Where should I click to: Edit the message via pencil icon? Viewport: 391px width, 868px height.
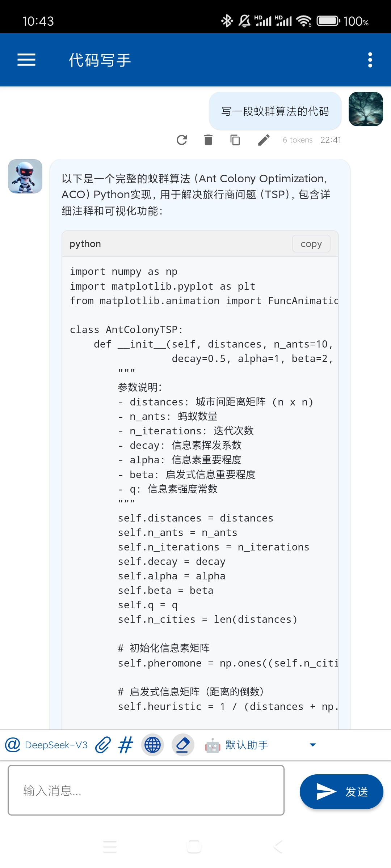point(263,140)
